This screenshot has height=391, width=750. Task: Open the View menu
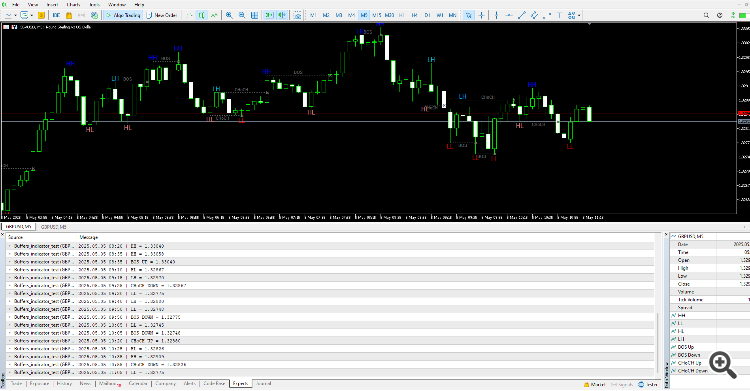33,4
